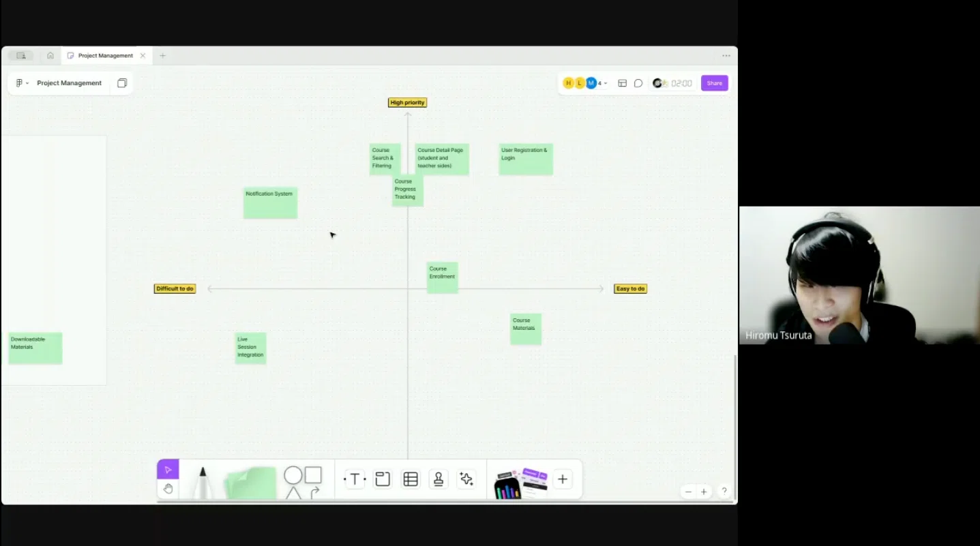
Task: Select the Easy to do label
Action: point(630,288)
